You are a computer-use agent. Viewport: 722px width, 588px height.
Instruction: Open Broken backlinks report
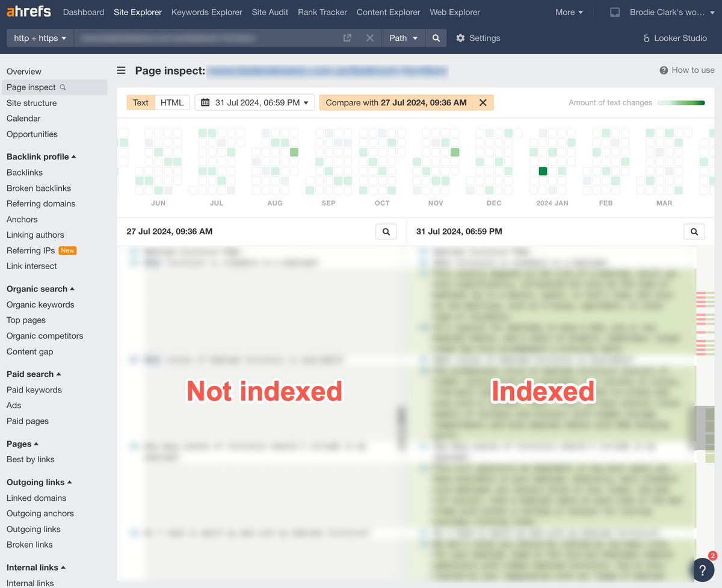point(39,188)
